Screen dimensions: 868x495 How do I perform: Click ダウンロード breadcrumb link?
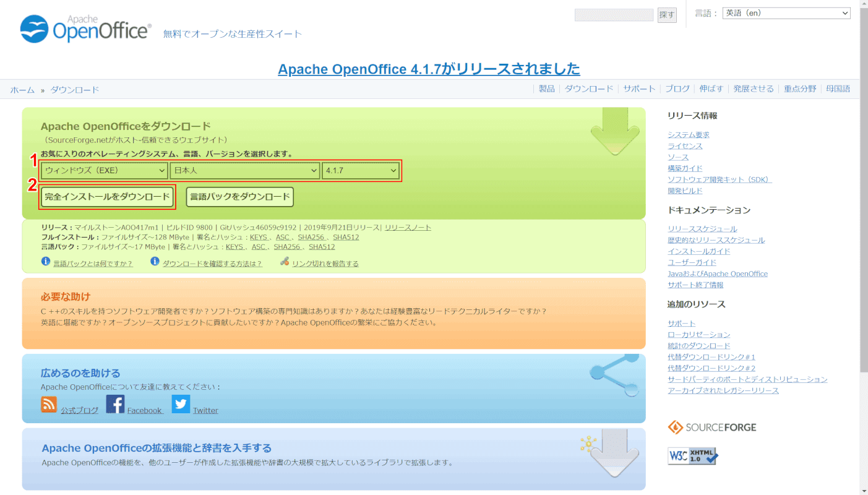click(x=75, y=90)
